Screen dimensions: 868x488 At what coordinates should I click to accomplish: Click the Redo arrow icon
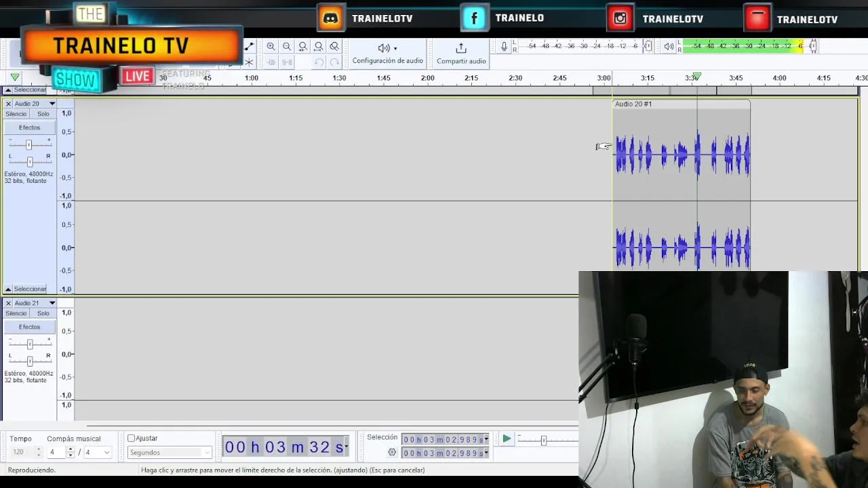[334, 62]
